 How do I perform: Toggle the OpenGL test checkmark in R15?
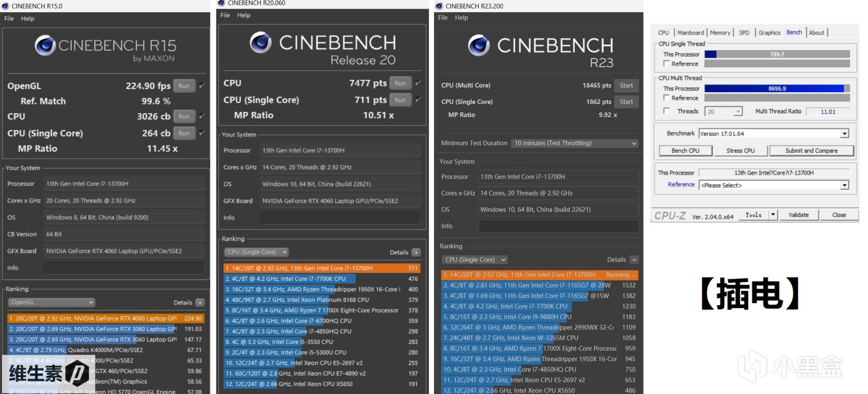point(202,86)
